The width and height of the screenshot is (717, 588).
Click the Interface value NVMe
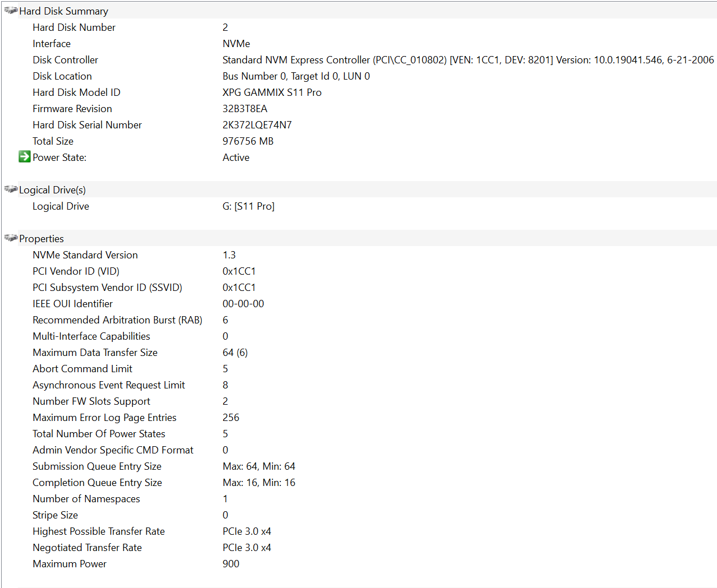pyautogui.click(x=236, y=44)
